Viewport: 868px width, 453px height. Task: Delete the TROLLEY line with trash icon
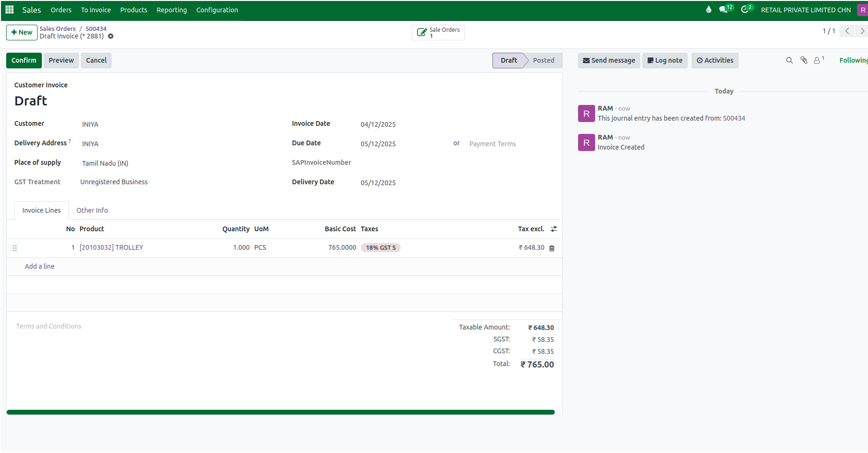(x=551, y=248)
